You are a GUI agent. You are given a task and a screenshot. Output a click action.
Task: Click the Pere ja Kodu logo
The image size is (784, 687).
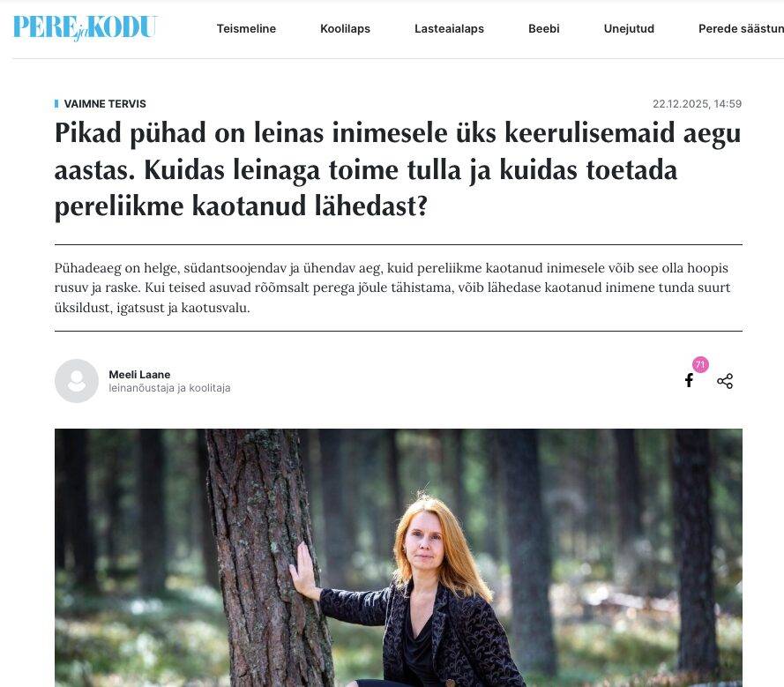[x=85, y=27]
